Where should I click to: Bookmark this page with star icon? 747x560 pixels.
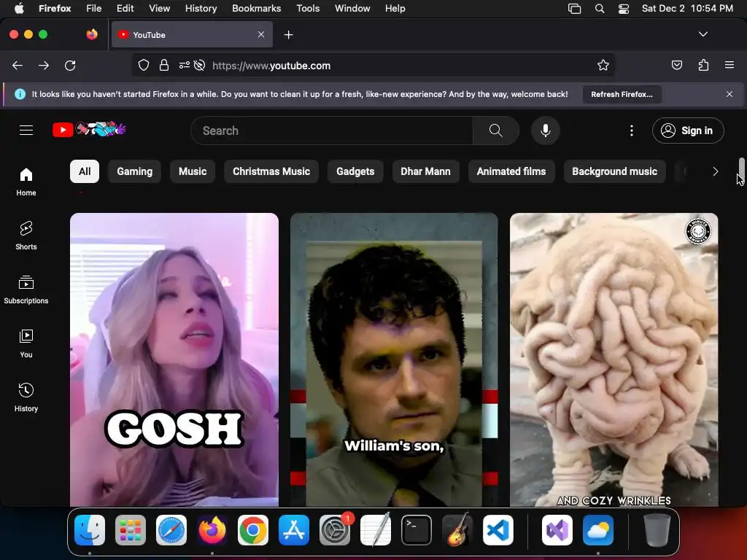pos(603,65)
